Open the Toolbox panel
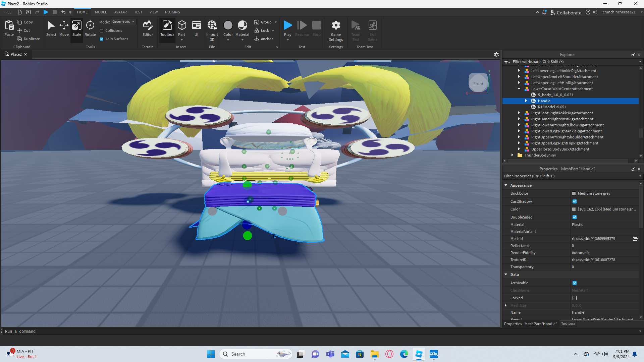The image size is (644, 362). tap(167, 28)
